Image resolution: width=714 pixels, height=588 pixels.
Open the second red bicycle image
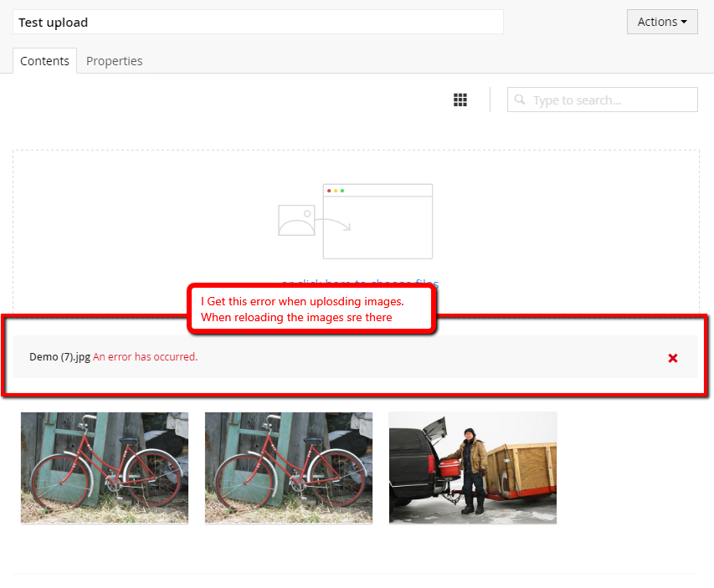click(x=289, y=468)
